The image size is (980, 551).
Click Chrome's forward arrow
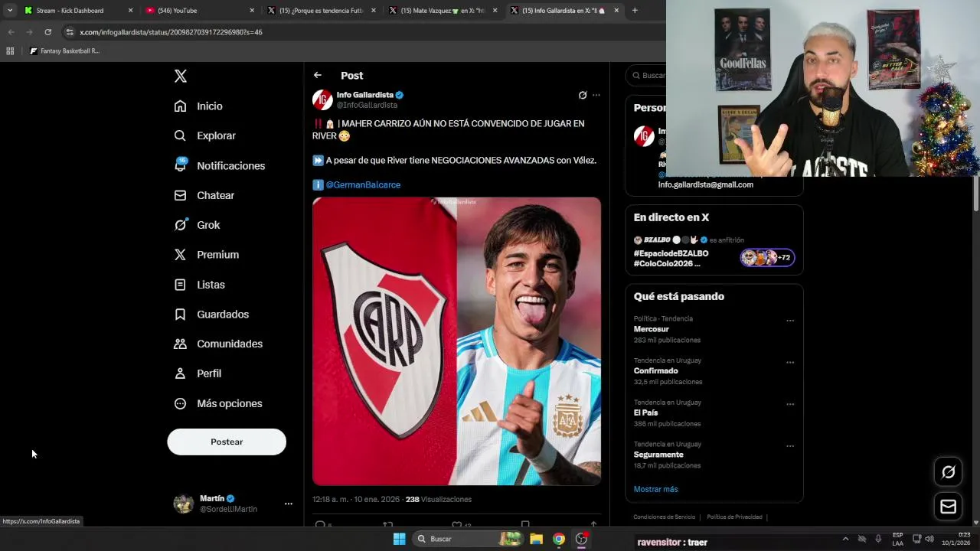29,32
